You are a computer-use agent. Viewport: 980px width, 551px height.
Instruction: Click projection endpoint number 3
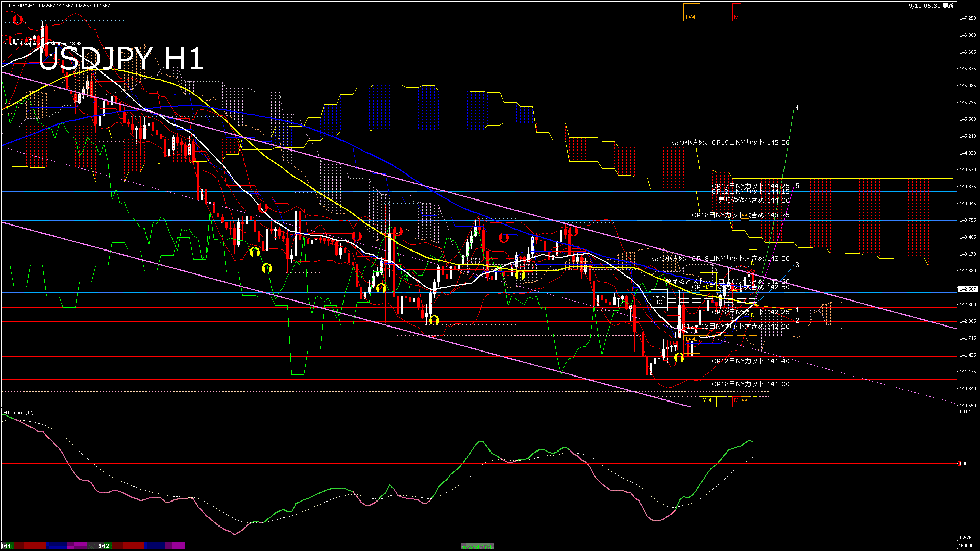797,265
